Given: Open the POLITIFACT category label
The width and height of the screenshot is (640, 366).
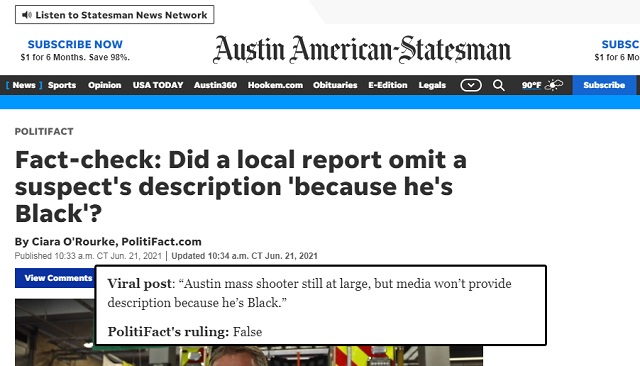Looking at the screenshot, I should (x=44, y=131).
